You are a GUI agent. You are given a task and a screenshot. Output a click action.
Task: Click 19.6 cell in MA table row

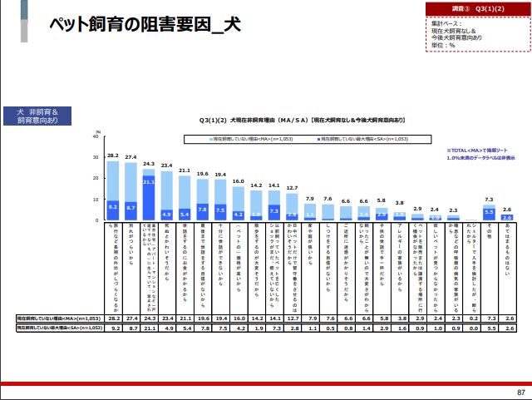click(204, 319)
